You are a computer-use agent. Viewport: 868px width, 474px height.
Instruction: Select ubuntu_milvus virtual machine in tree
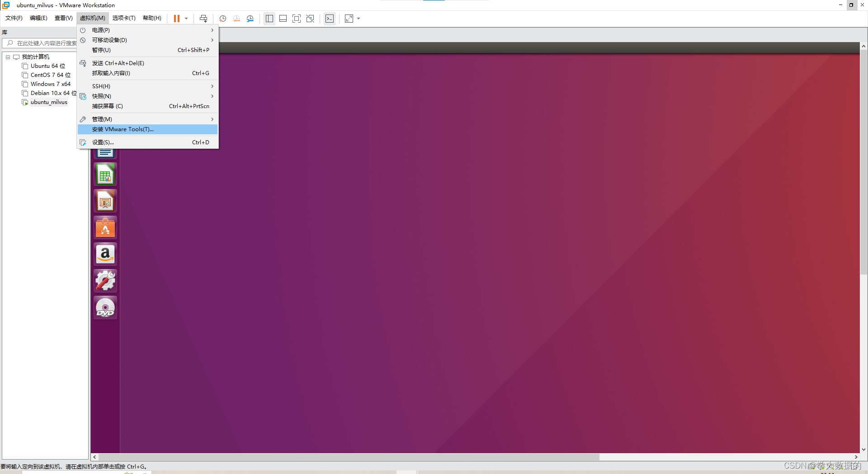point(49,102)
